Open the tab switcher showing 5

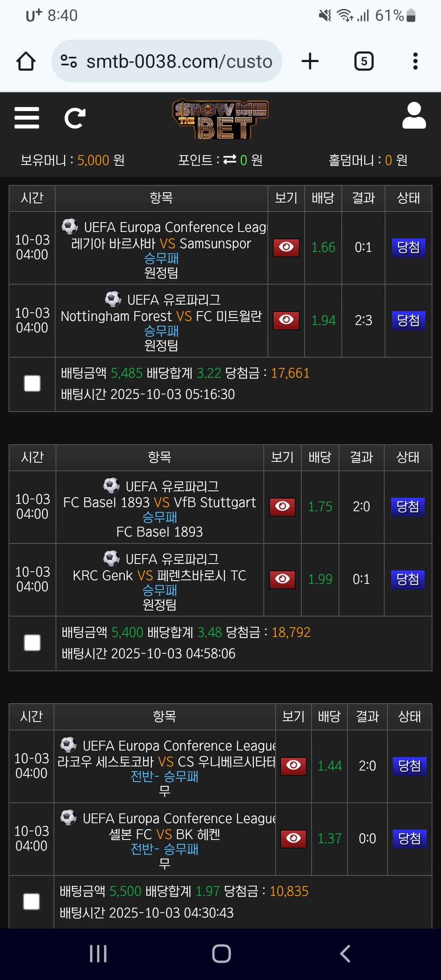click(x=363, y=61)
